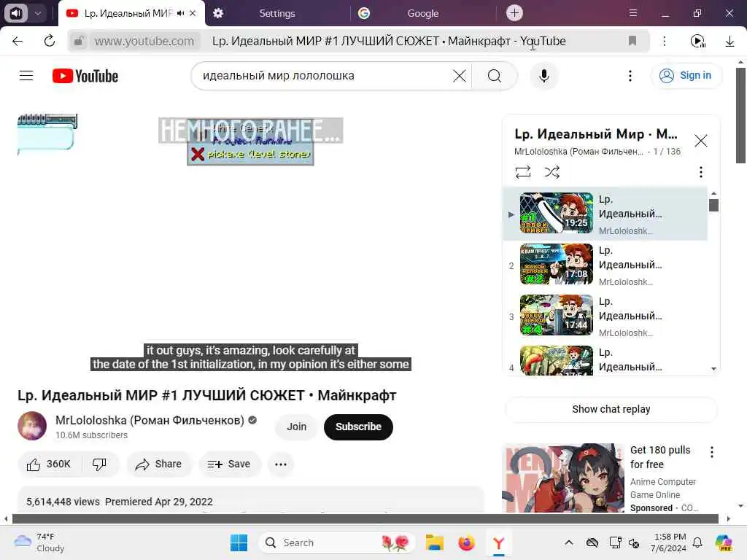The image size is (747, 560).
Task: Open Yandex Browser from the taskbar
Action: (498, 542)
